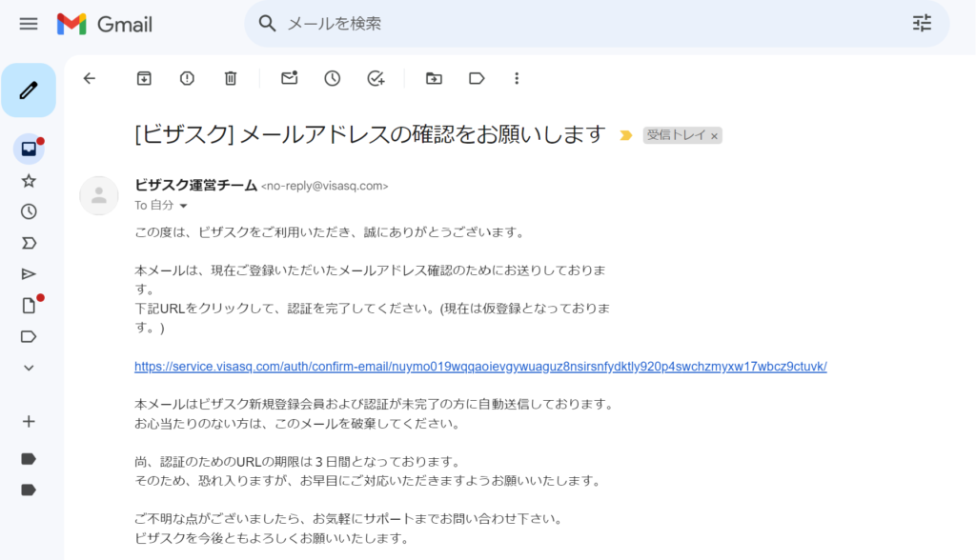Open the Gmail main navigation menu

coord(28,24)
